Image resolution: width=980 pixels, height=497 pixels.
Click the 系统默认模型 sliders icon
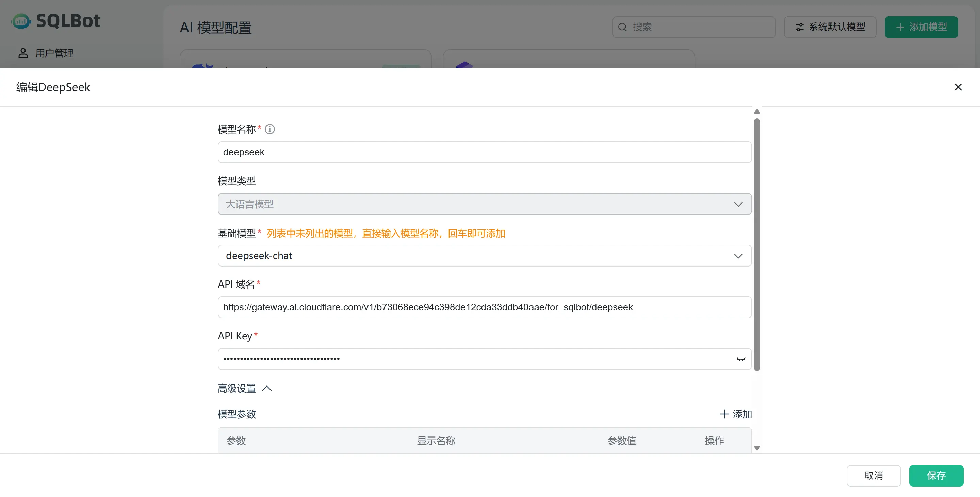(x=799, y=27)
